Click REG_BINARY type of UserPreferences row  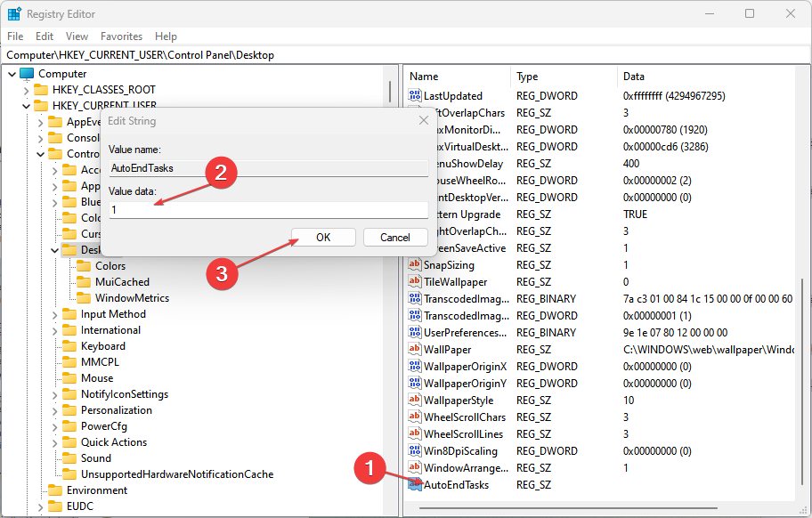tap(546, 332)
